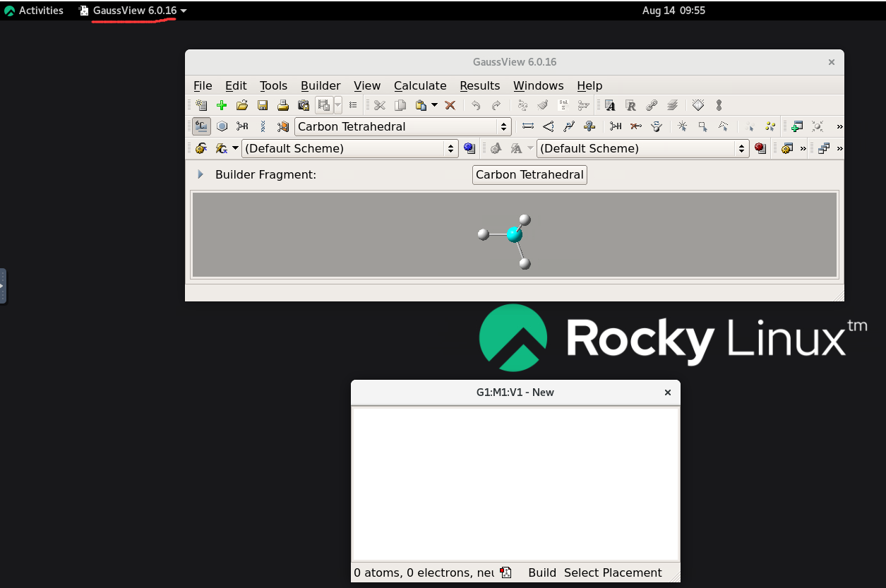Click the stacked layers icon

coord(672,105)
